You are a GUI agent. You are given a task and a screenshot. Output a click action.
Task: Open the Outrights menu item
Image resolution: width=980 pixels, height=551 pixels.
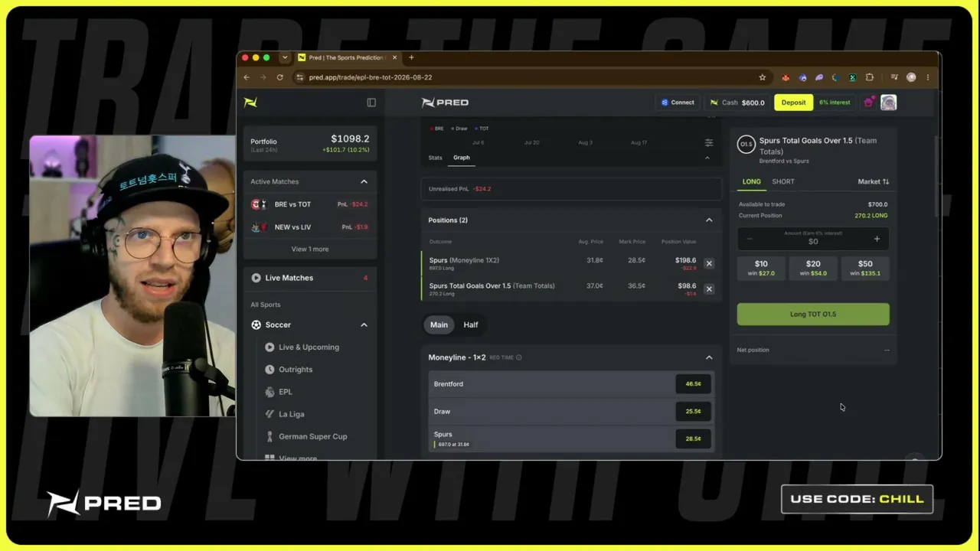[x=296, y=370]
